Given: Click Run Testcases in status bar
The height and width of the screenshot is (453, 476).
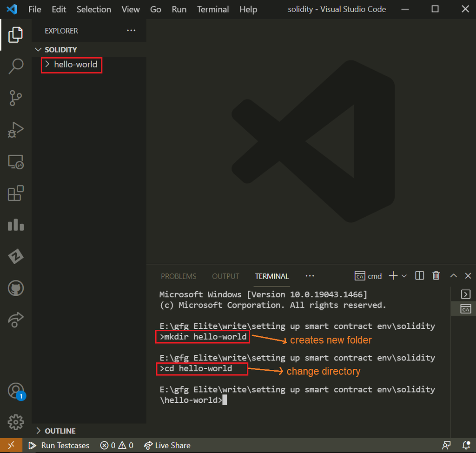Looking at the screenshot, I should tap(59, 446).
